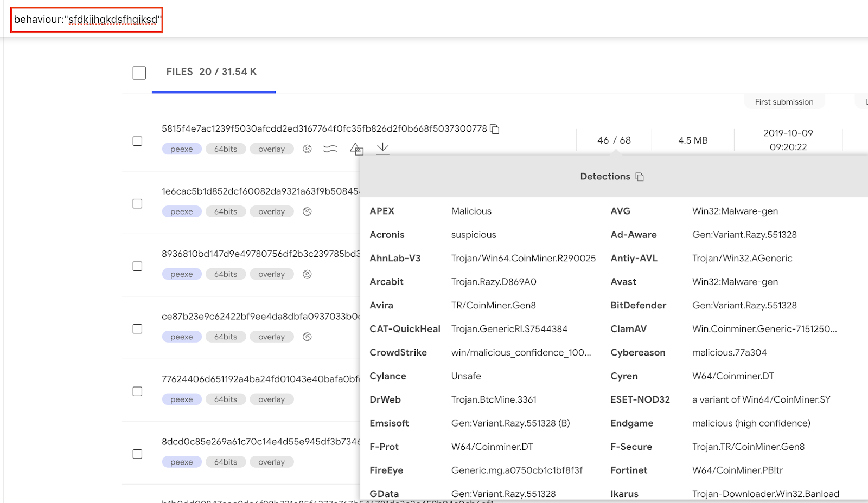Click the overlay tag in the 8dcd0c85e2 row

pyautogui.click(x=272, y=462)
